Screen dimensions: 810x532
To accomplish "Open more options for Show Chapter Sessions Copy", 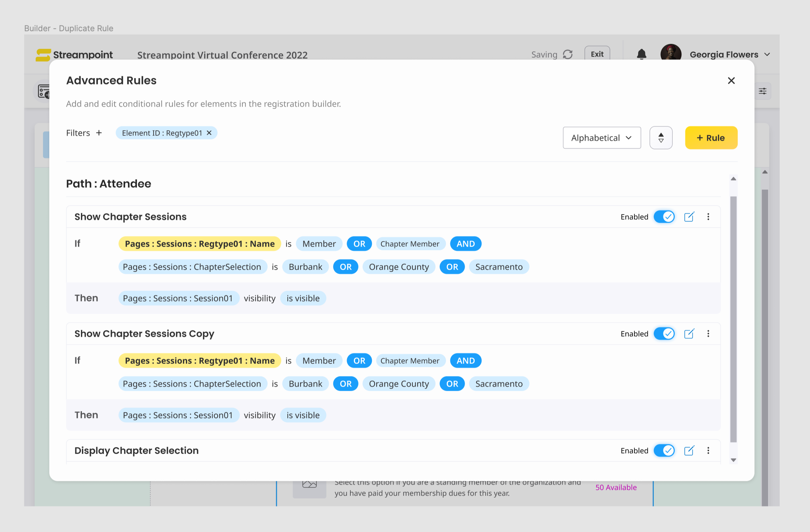I will [x=708, y=334].
